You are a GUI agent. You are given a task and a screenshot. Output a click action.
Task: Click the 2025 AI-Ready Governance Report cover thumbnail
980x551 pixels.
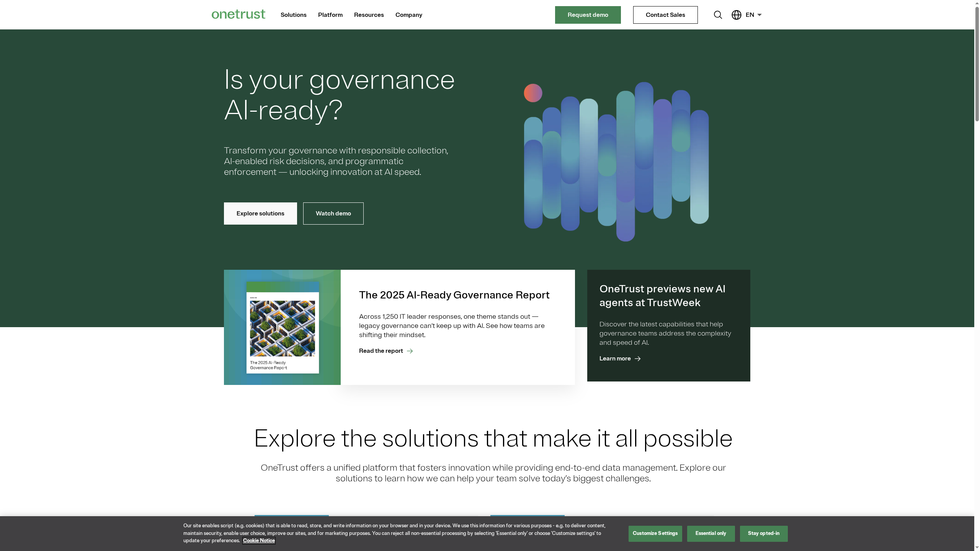coord(282,327)
